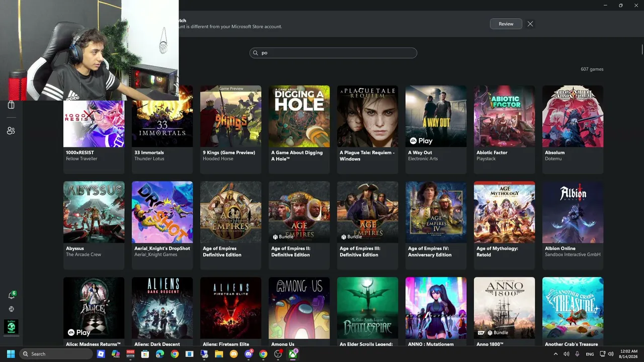Open the Albion Online cover
The image size is (644, 362).
(573, 212)
